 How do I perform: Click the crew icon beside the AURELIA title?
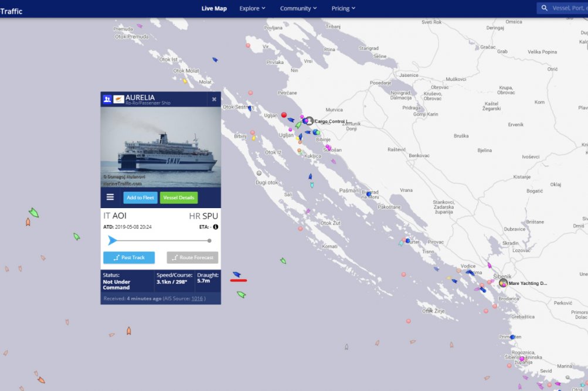pyautogui.click(x=107, y=99)
